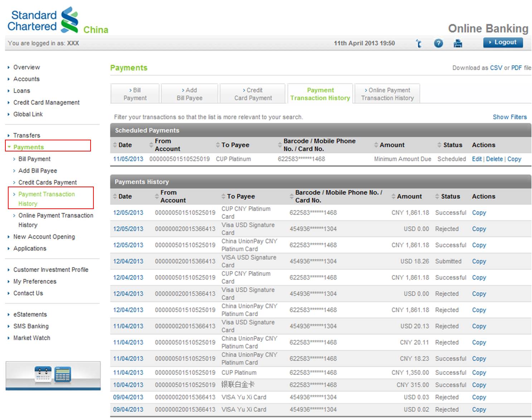Click the phone contact icon in header
Image resolution: width=532 pixels, height=420 pixels.
[419, 43]
